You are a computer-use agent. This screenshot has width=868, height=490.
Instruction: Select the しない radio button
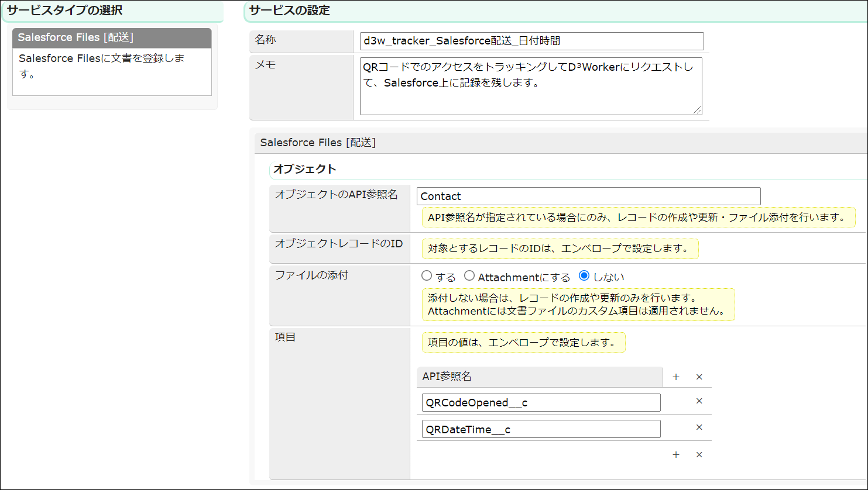pos(584,276)
